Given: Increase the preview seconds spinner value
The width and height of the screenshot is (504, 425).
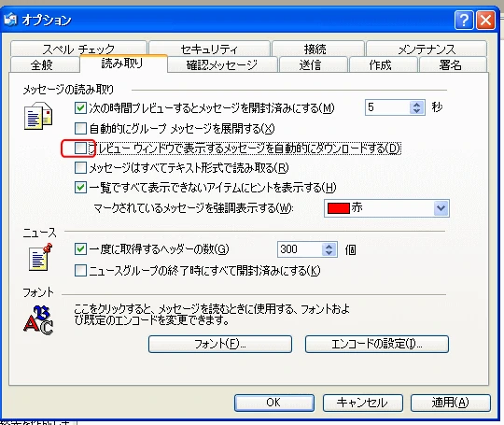Looking at the screenshot, I should [417, 105].
